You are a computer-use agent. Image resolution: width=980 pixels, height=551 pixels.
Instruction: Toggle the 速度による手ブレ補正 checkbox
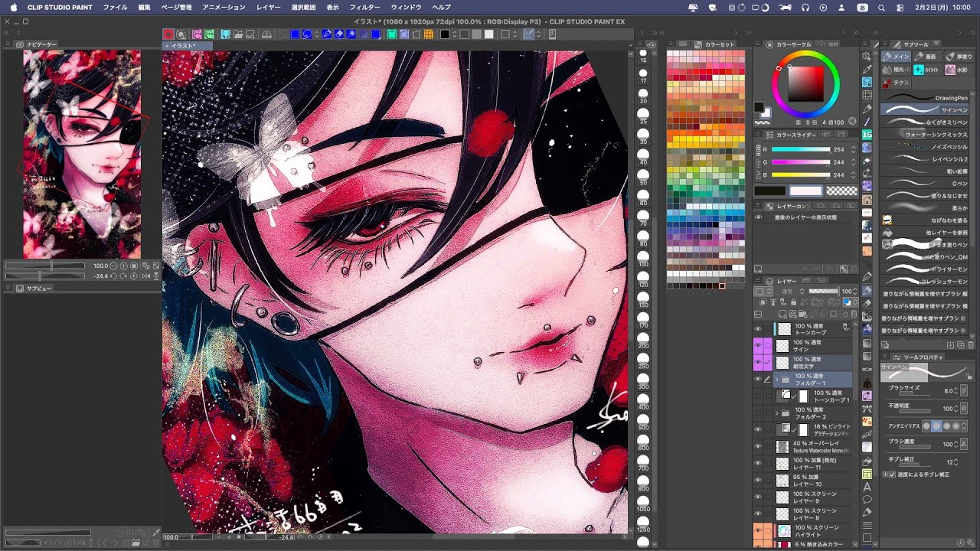click(892, 474)
